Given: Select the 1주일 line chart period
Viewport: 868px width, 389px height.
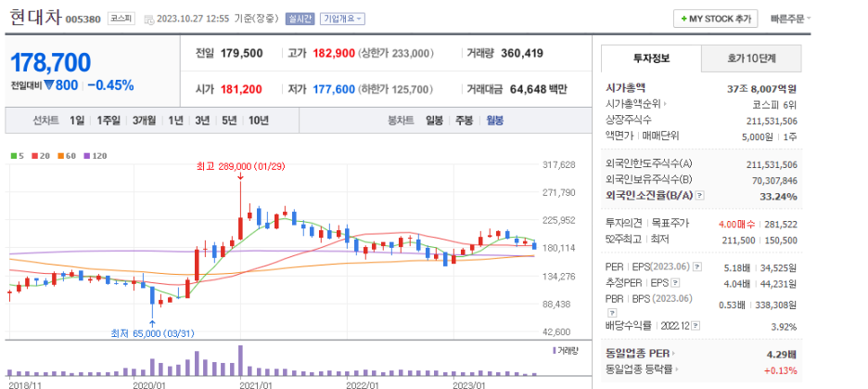Looking at the screenshot, I should pos(108,121).
